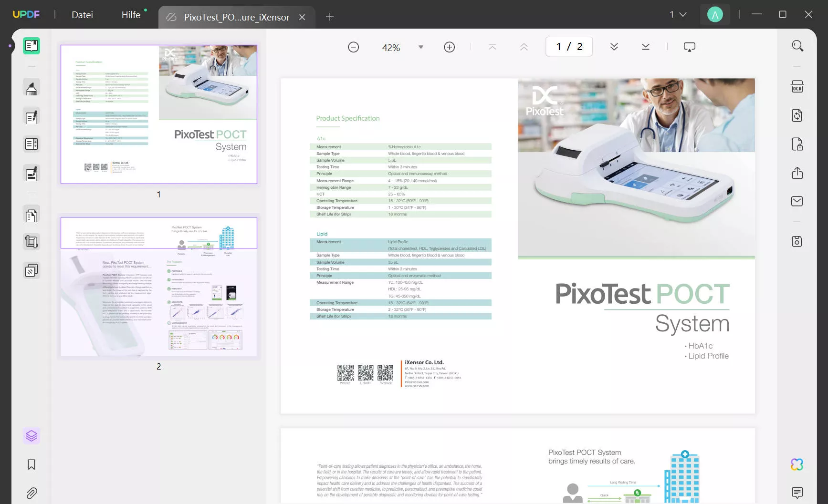Select the Crop Pages tool
The image size is (828, 504).
(31, 242)
